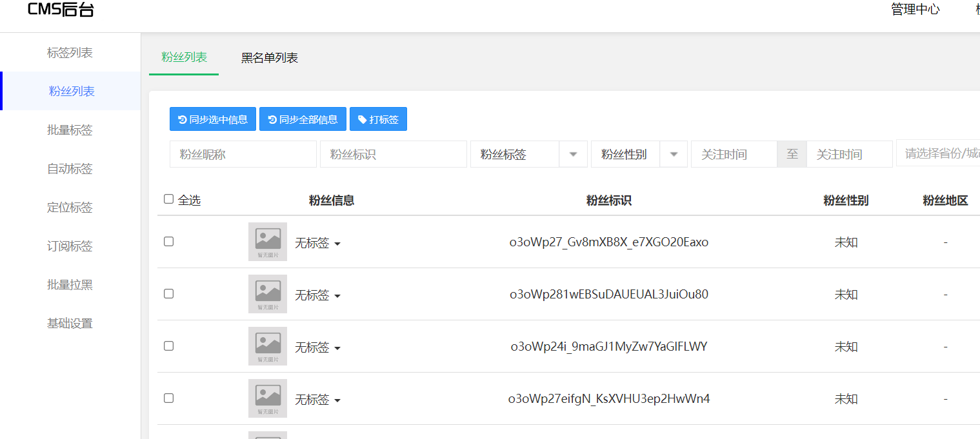Expand 无标签 dropdown for o3oWp281wEBSuDAUEUAL3JuiOu80
Screen dimensions: 980x439
click(x=318, y=295)
